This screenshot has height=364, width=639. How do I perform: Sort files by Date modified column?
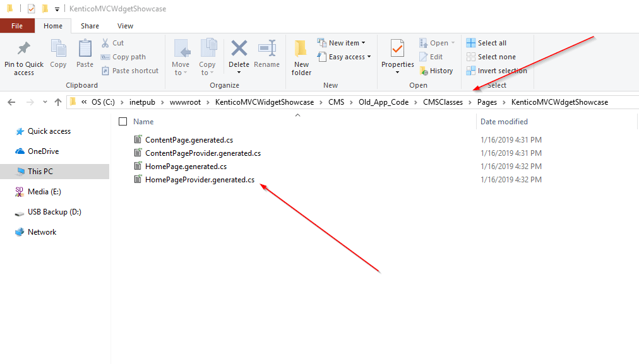pyautogui.click(x=504, y=121)
